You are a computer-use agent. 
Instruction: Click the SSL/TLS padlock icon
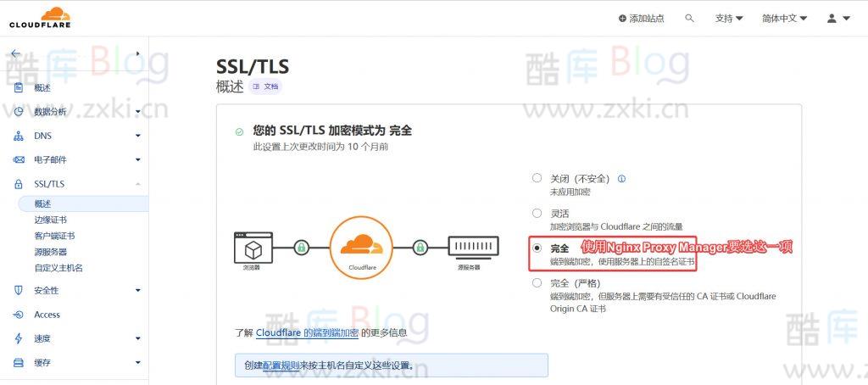(19, 184)
